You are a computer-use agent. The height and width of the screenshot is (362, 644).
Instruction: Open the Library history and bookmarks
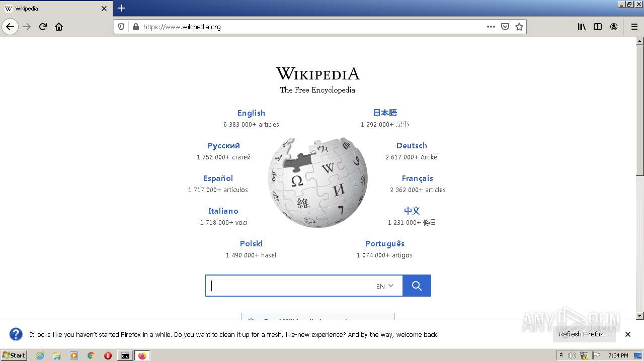pos(582,27)
